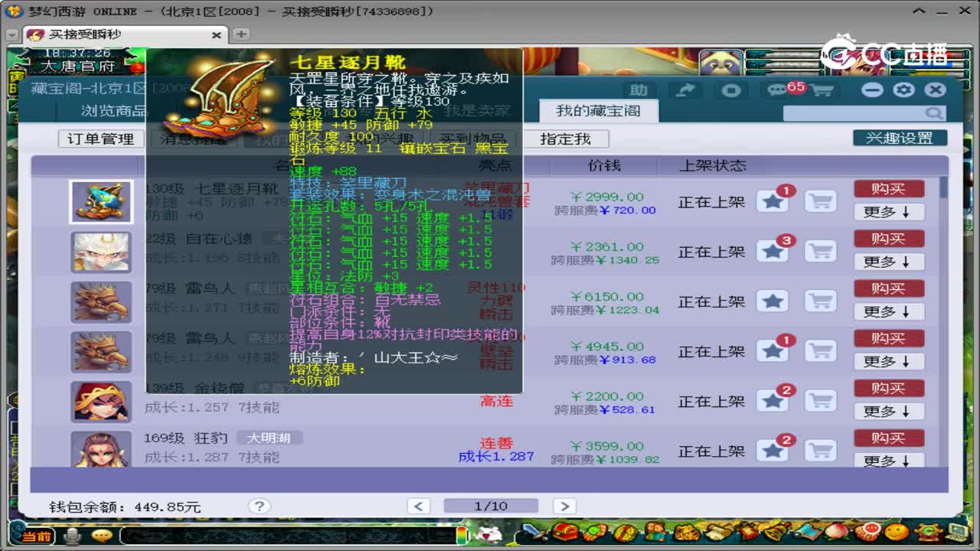Switch to 浏览商品 tab

click(x=113, y=111)
